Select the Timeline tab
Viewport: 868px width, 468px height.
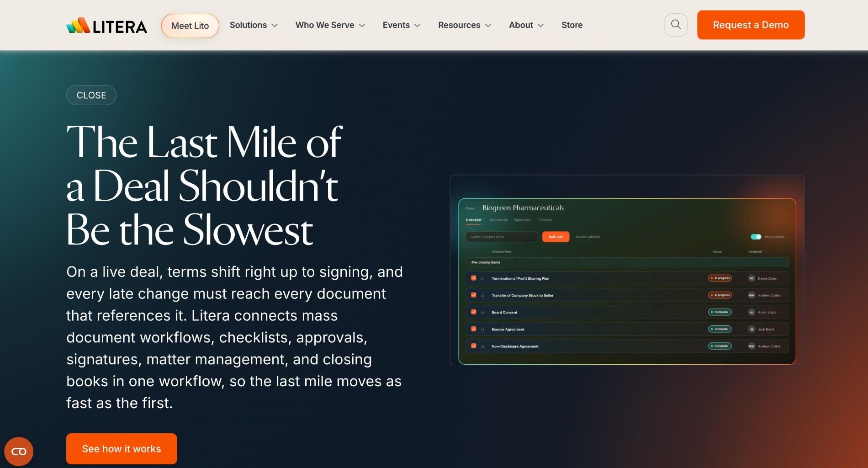click(545, 220)
